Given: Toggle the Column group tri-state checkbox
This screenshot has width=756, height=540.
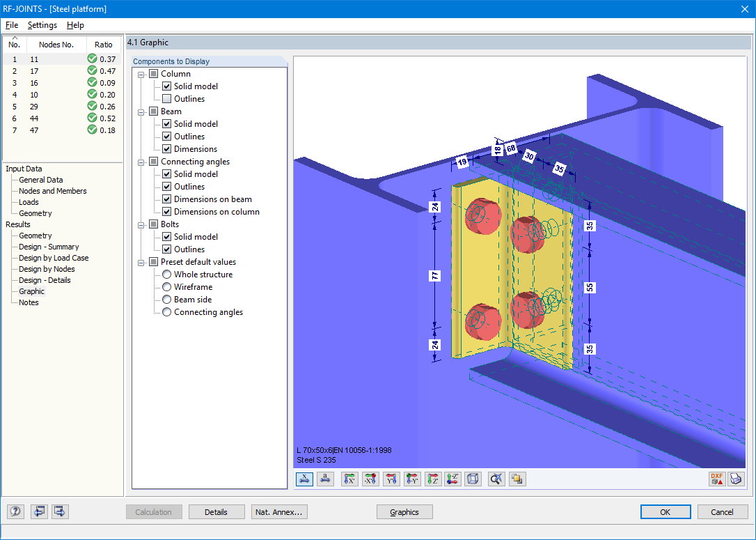Looking at the screenshot, I should pos(154,74).
